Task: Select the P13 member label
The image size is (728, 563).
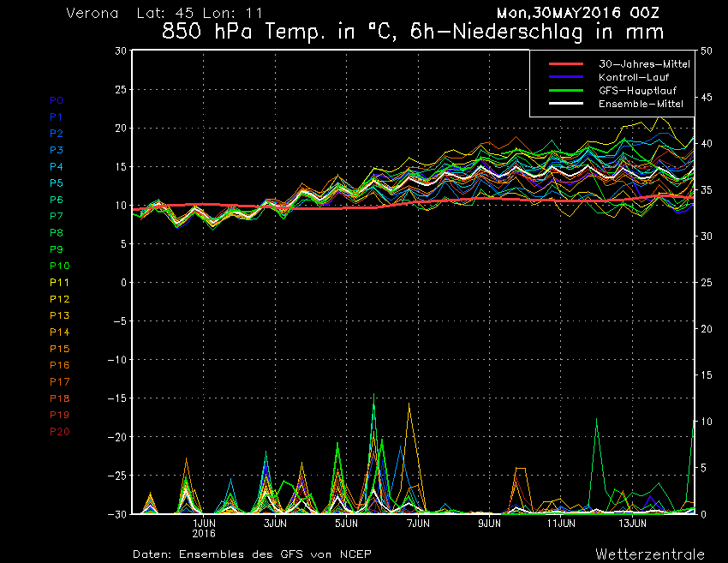Action: tap(59, 315)
